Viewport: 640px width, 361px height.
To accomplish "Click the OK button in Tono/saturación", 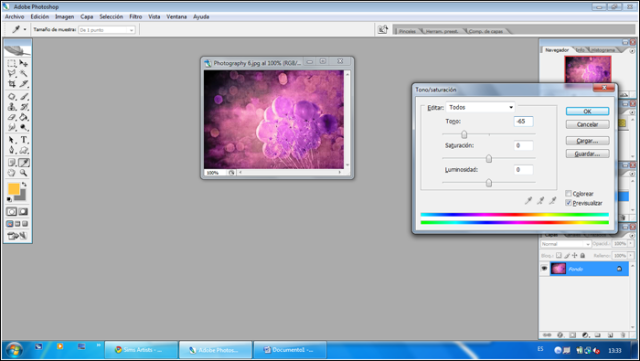I will tap(587, 111).
